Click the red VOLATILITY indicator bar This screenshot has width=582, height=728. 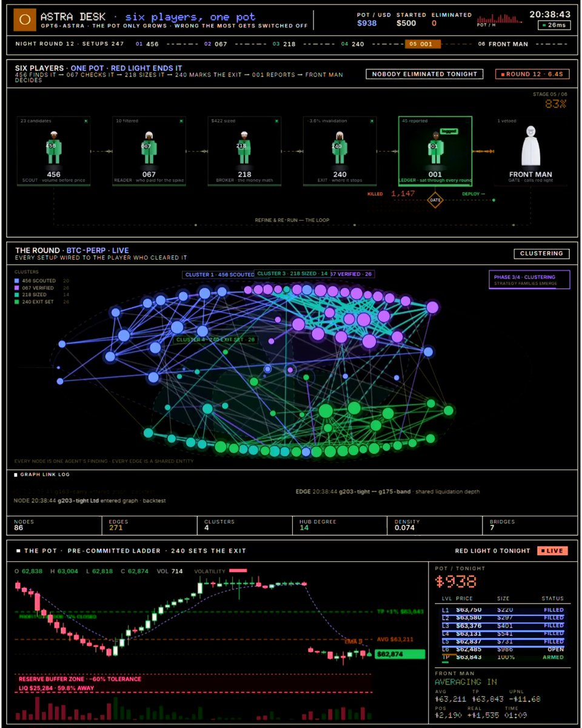[x=238, y=570]
